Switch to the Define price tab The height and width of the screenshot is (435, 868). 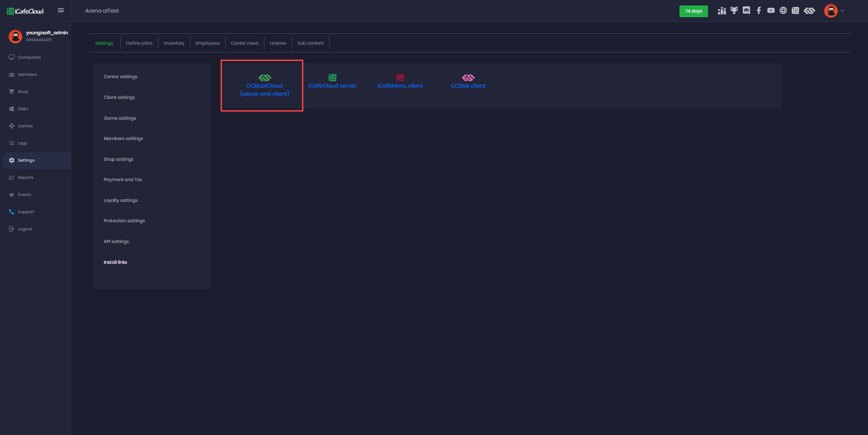point(139,43)
